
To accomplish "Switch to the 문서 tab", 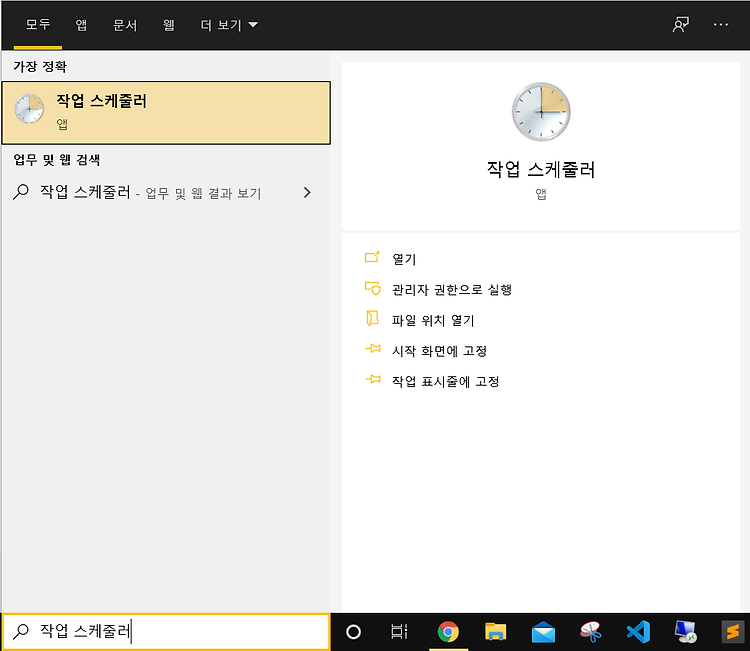I will click(125, 25).
